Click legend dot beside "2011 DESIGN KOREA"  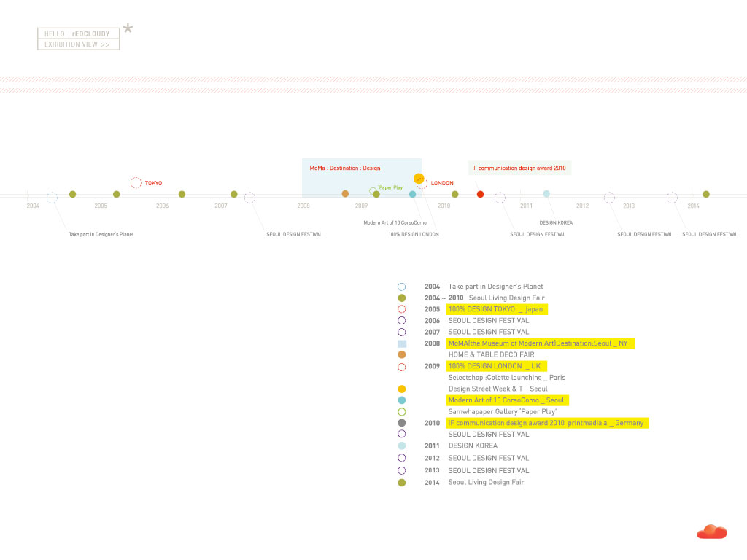[402, 446]
